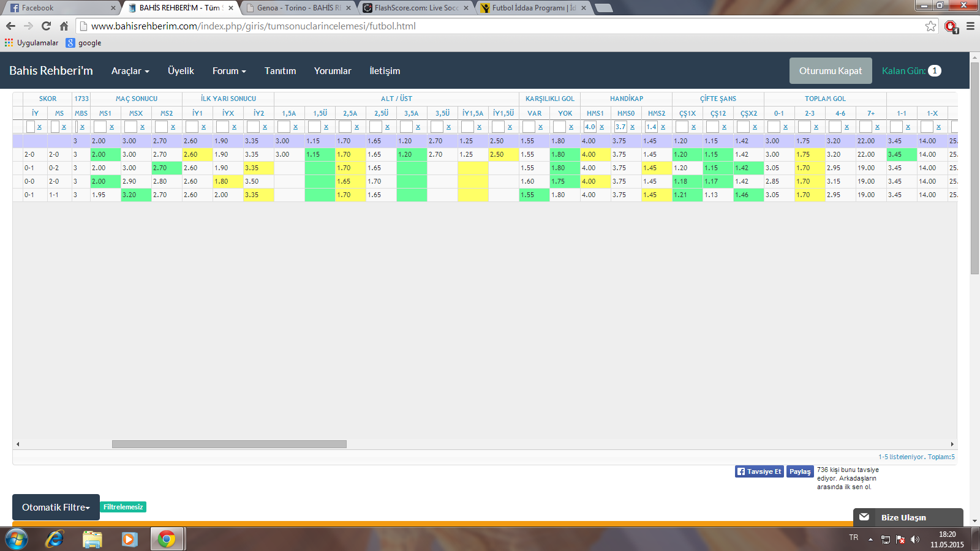Click the Bahis Rehberi'm brand link
980x551 pixels.
(51, 71)
